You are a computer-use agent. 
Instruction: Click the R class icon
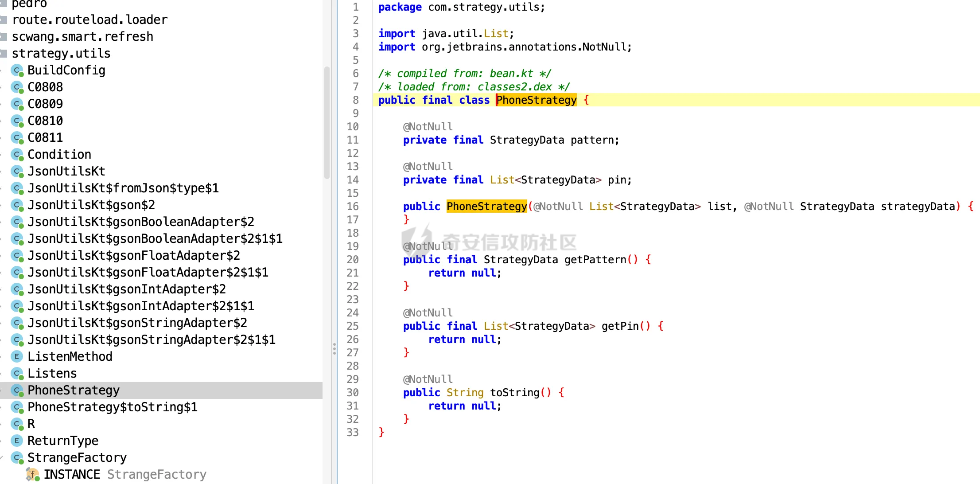coord(17,424)
